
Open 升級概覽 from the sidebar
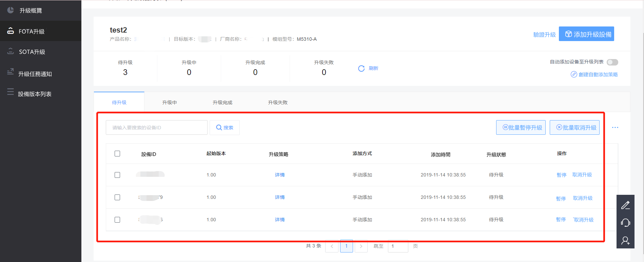pyautogui.click(x=31, y=11)
